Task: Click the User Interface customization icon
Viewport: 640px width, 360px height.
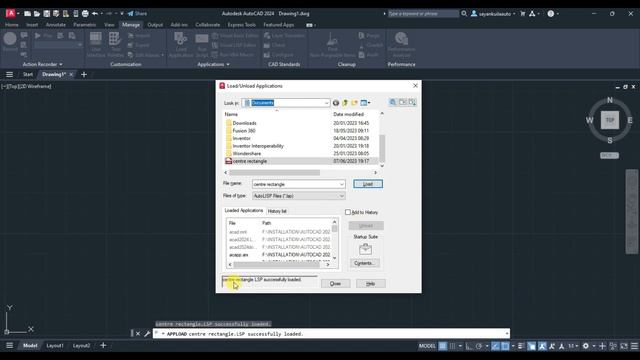Action: (96, 45)
